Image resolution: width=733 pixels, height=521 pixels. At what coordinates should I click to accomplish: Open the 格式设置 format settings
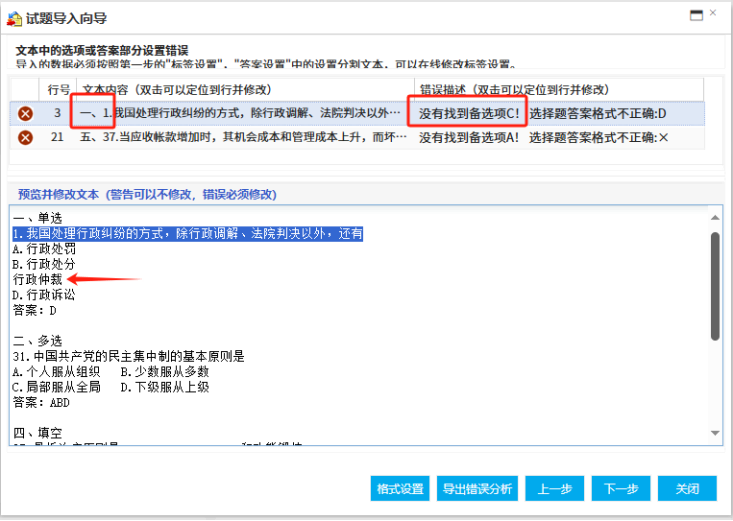coord(400,489)
